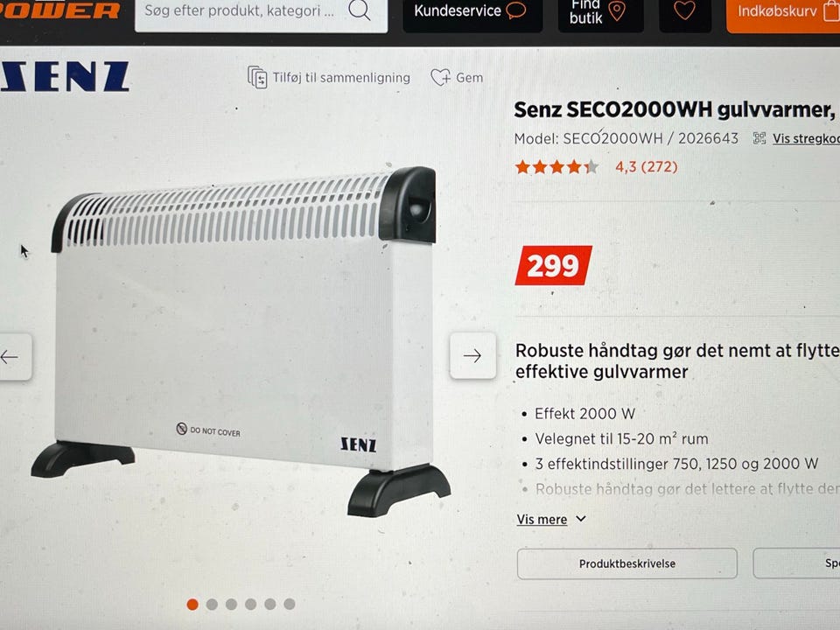Go to next product image arrow

tap(472, 356)
